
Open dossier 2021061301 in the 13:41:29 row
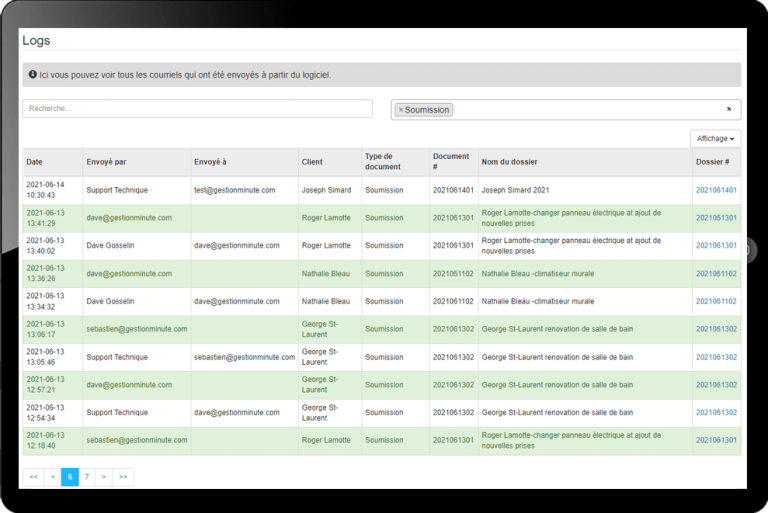716,218
